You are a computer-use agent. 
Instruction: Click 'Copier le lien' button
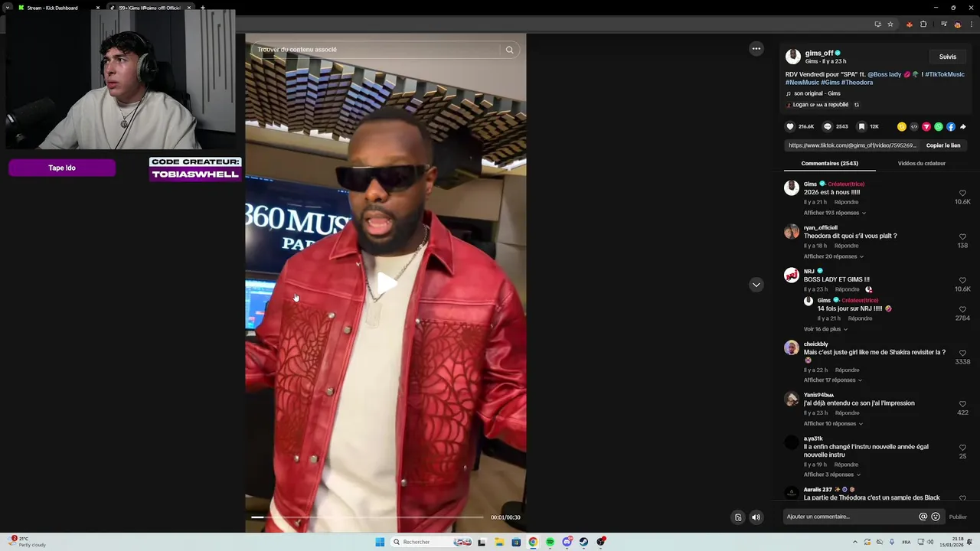[x=943, y=145]
